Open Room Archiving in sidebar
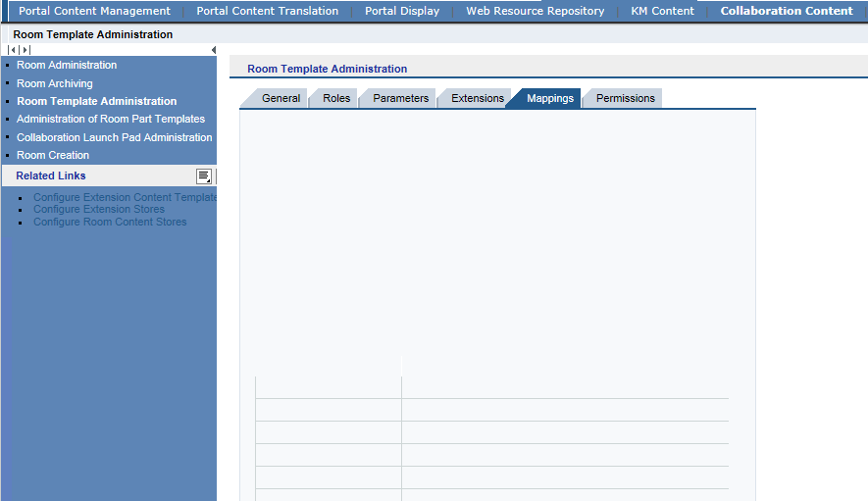 point(54,83)
